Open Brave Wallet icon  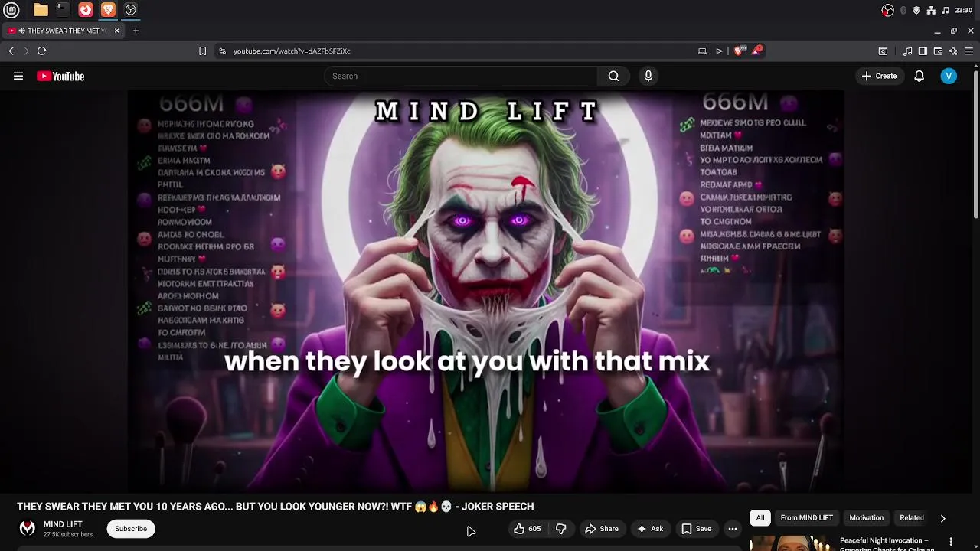(x=938, y=51)
